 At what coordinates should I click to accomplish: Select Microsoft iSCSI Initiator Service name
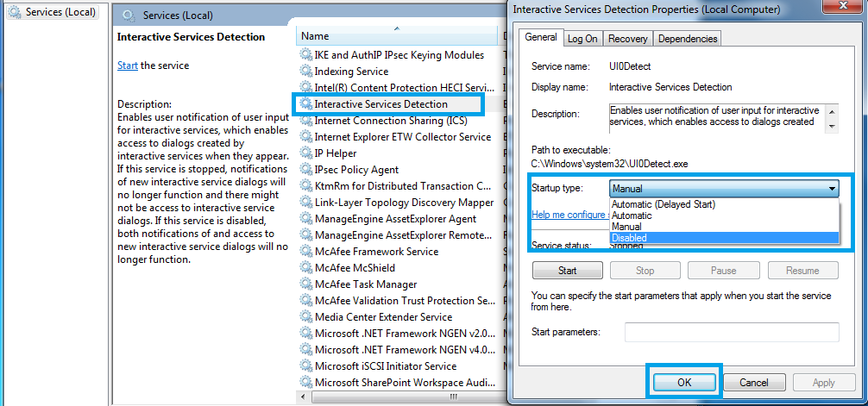(x=386, y=366)
